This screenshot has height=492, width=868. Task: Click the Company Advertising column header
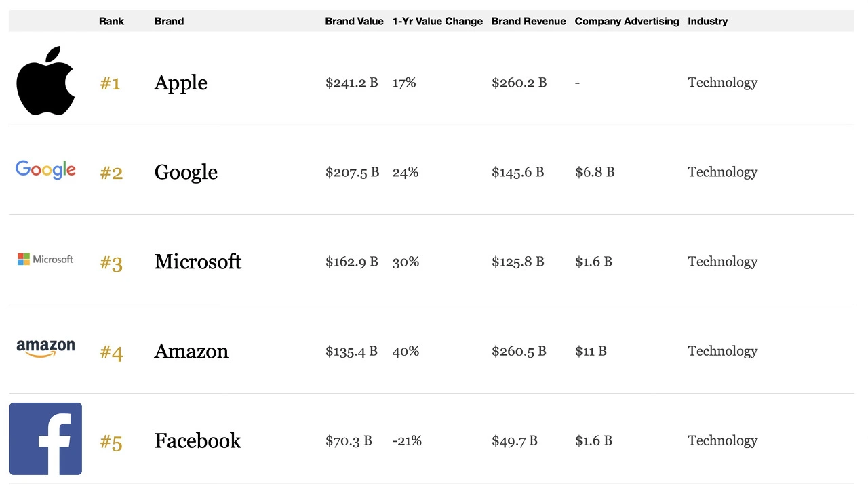(x=627, y=21)
